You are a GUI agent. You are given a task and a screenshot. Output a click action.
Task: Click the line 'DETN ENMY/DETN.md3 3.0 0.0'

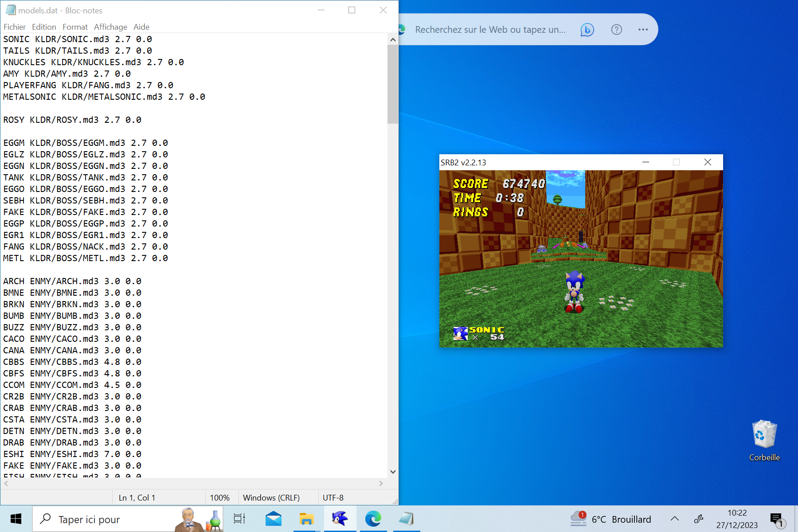[x=72, y=431]
